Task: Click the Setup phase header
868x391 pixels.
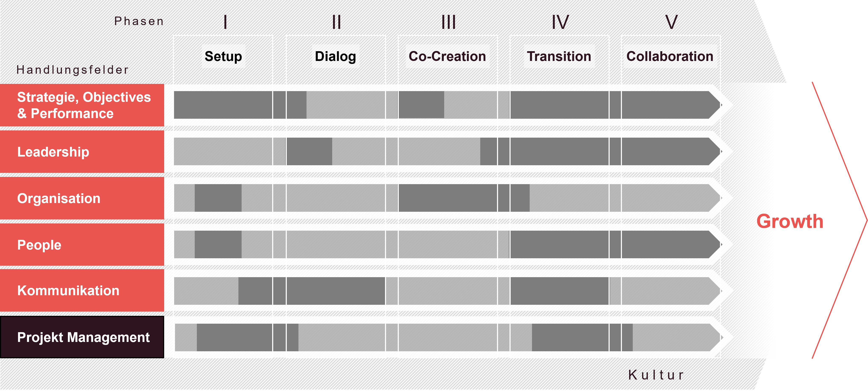Action: point(223,56)
